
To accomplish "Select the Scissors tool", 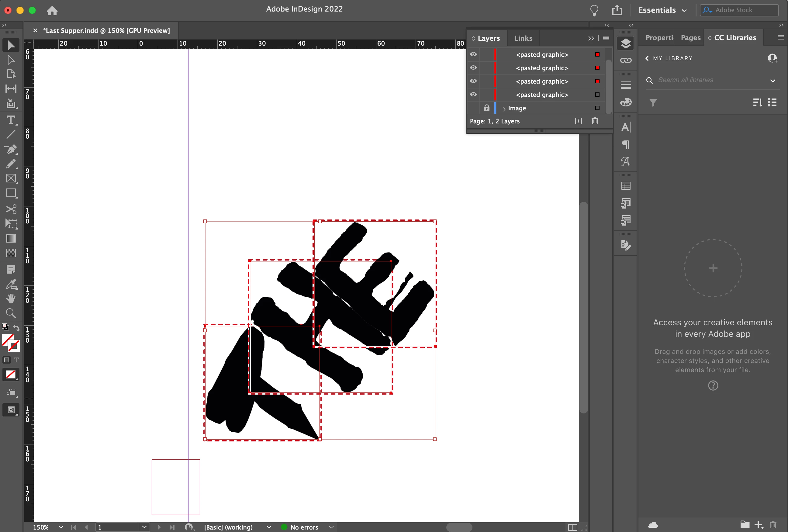I will click(x=11, y=209).
